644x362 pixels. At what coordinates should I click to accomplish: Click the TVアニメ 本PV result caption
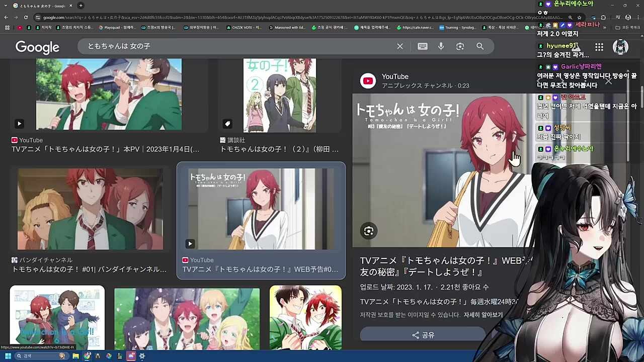tap(106, 149)
